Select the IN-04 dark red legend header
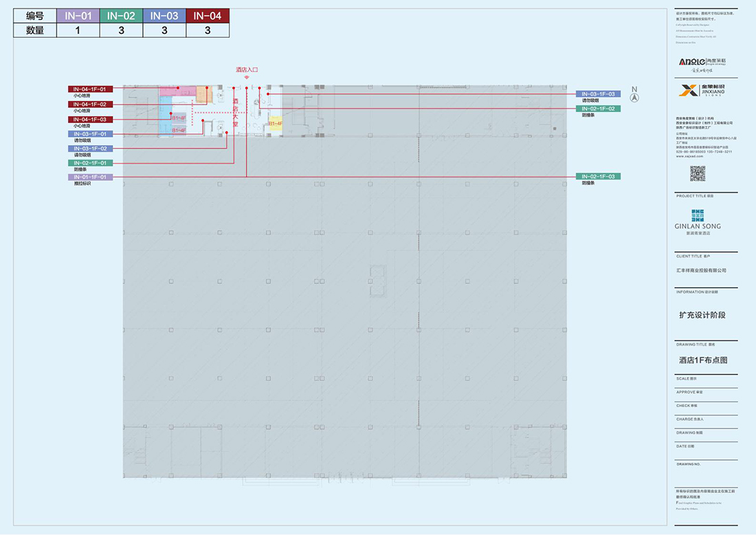 click(208, 16)
